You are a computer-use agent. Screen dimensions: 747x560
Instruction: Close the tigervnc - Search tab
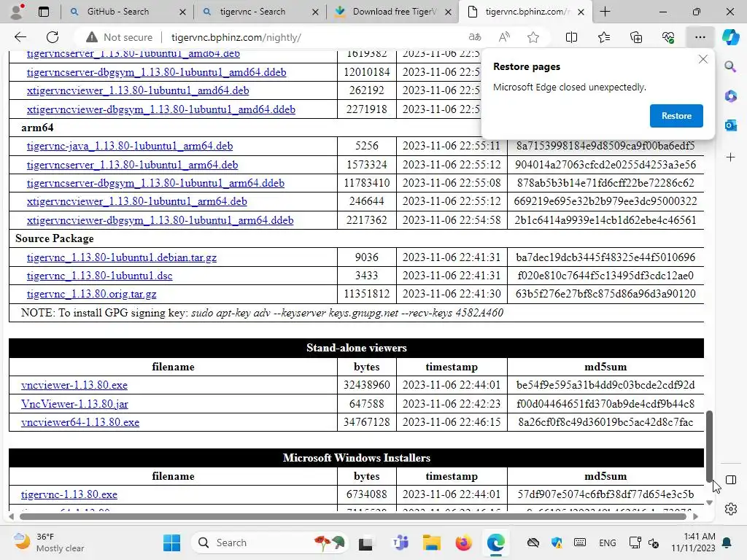315,12
